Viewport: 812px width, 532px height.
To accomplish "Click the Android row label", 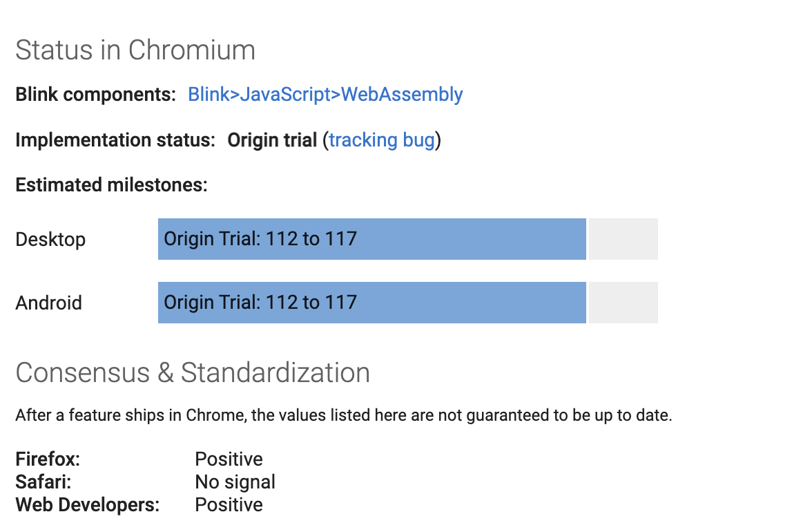I will coord(48,303).
